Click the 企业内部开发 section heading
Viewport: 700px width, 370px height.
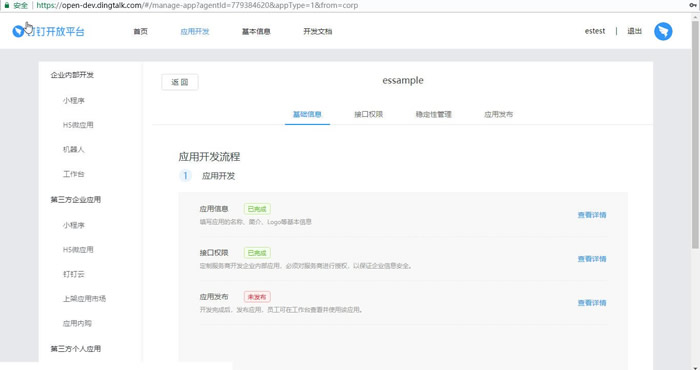click(72, 75)
